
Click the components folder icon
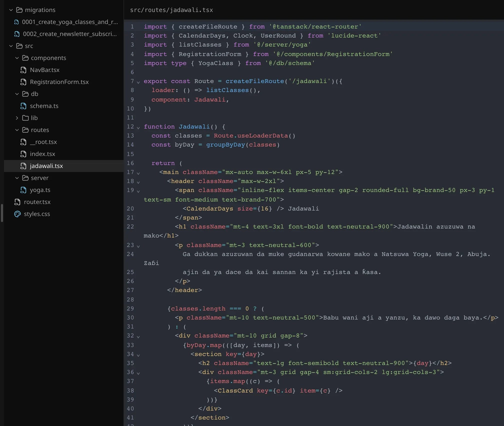coord(25,58)
